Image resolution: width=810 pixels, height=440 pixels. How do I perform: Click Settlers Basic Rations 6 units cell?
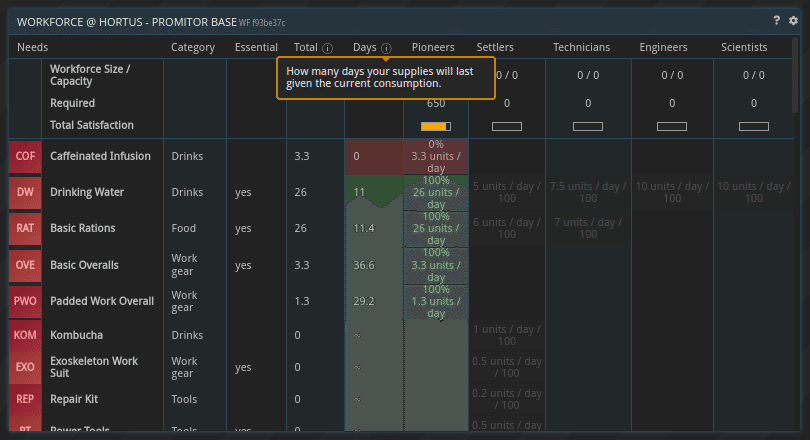[507, 228]
